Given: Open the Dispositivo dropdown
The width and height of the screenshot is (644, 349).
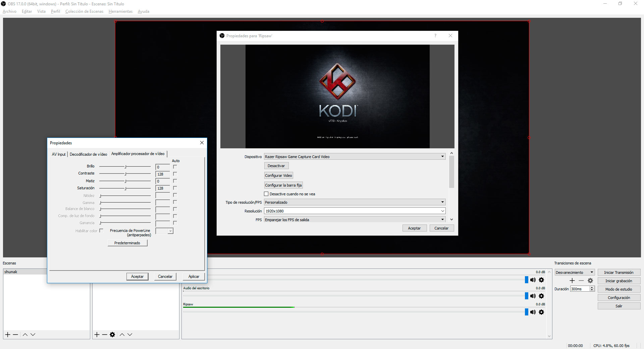Looking at the screenshot, I should click(x=355, y=157).
